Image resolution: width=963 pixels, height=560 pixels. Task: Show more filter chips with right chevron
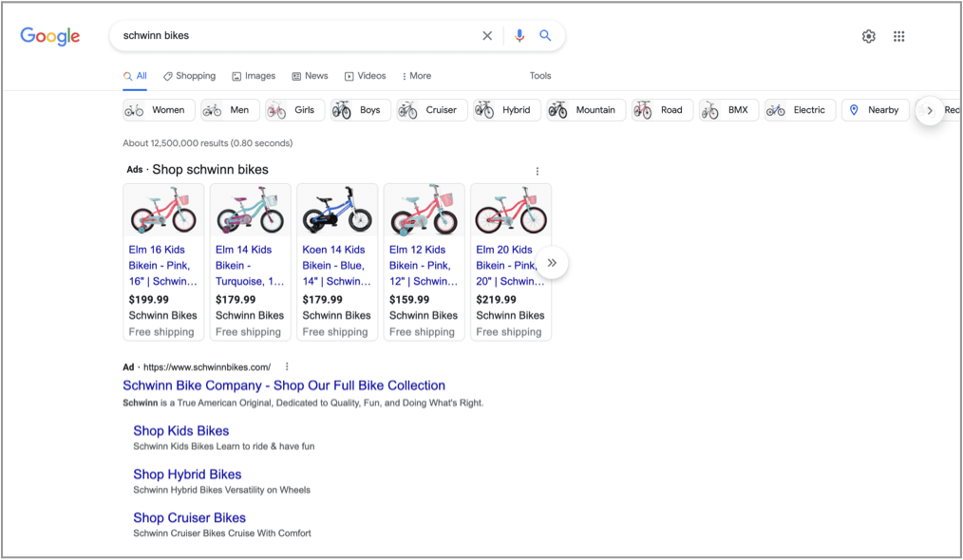930,110
